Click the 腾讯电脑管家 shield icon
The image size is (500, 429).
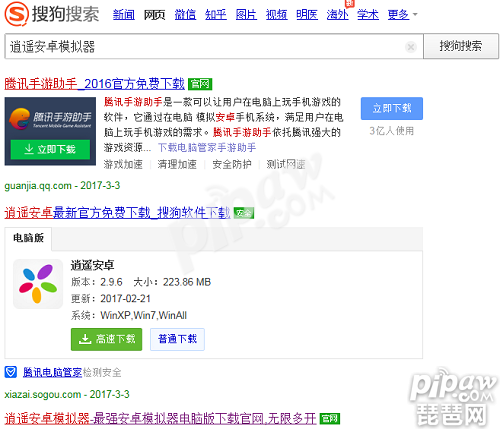click(11, 372)
